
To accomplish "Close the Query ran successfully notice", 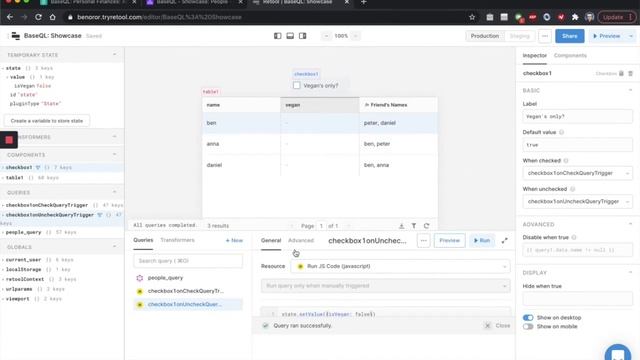I will [x=498, y=326].
